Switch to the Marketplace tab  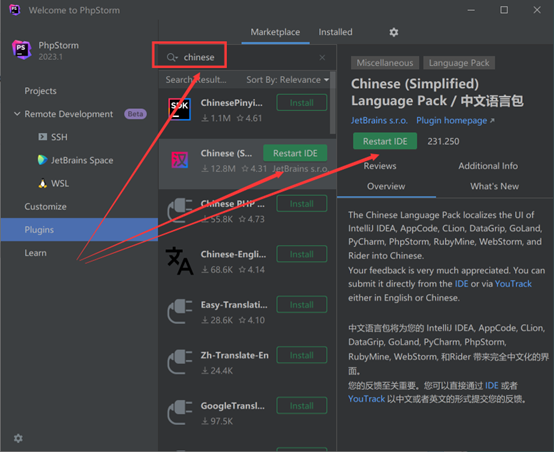click(x=275, y=32)
